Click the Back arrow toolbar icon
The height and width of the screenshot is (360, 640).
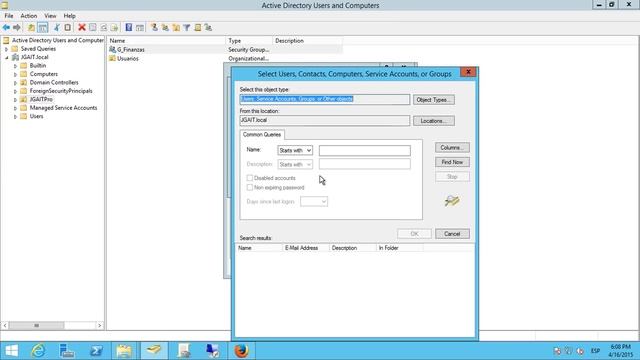(x=6, y=27)
